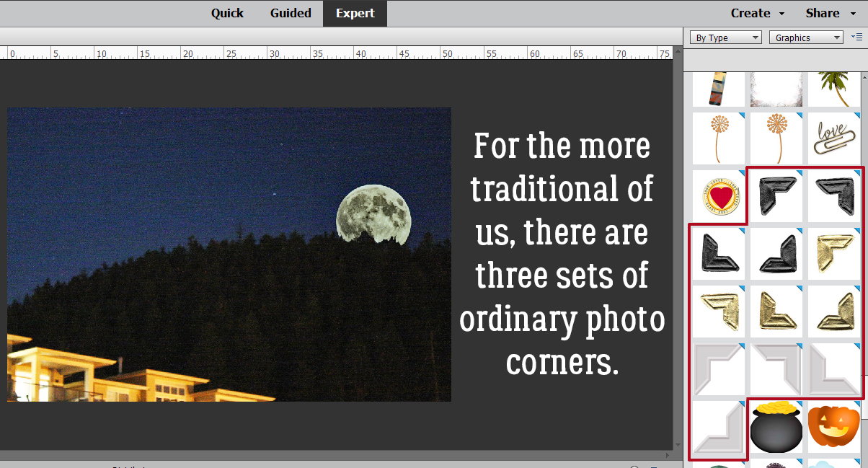Click the moon photo on the canvas
Screen dimensions: 868x468
pyautogui.click(x=229, y=255)
